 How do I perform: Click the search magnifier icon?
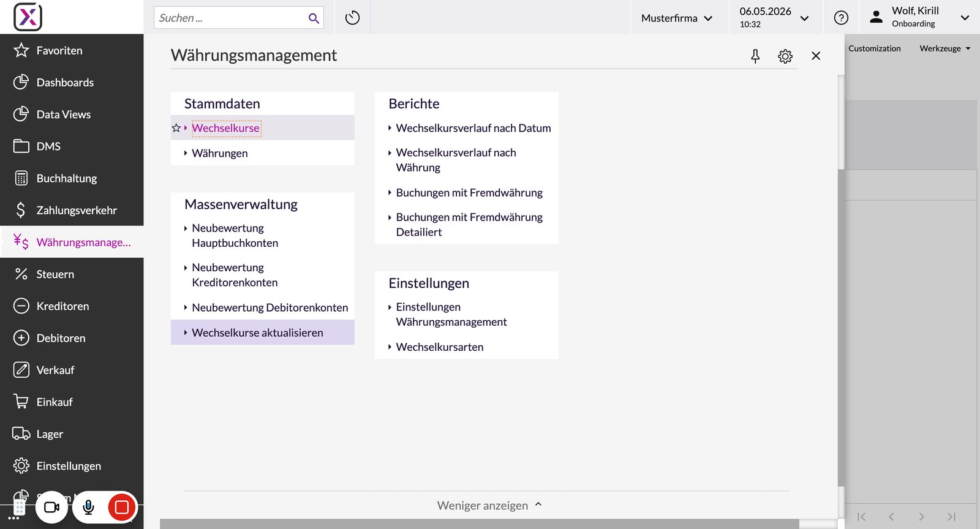[314, 18]
